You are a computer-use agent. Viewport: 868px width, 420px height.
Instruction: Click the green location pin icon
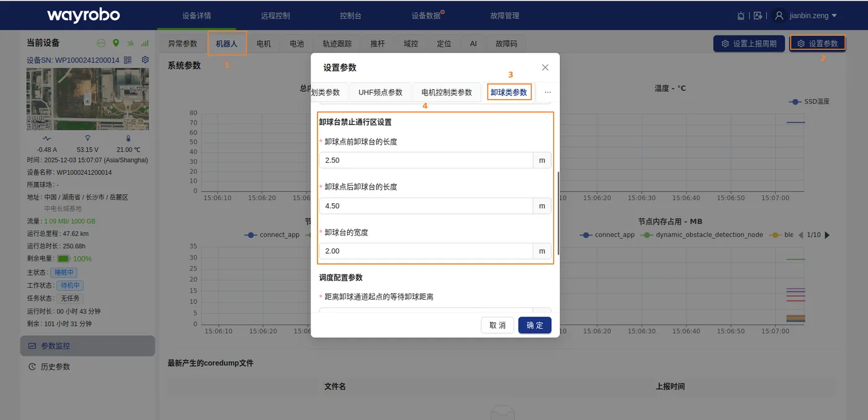pyautogui.click(x=115, y=43)
